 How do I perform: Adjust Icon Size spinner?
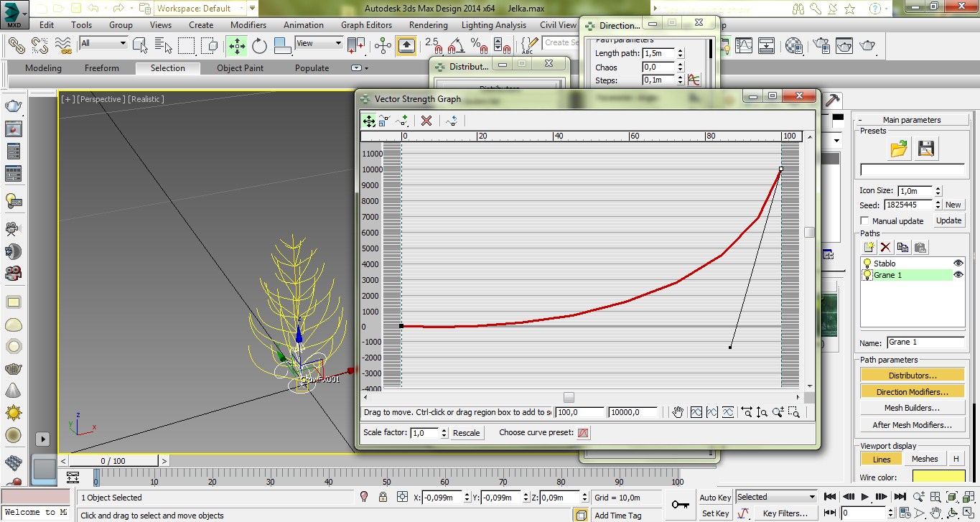point(938,190)
